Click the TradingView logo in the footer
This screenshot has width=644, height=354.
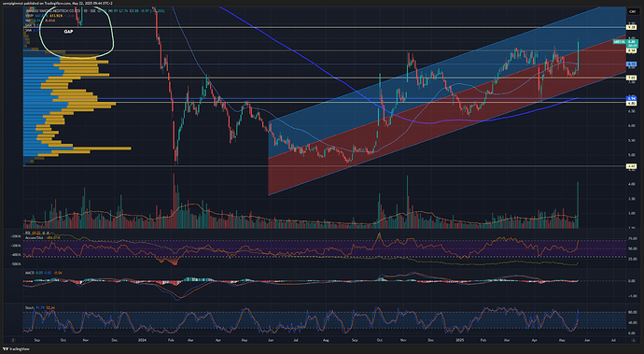coord(14,349)
